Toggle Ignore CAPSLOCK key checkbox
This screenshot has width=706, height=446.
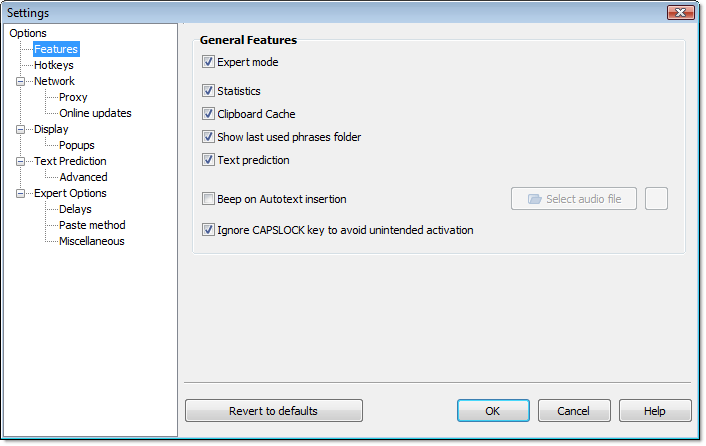click(x=208, y=230)
